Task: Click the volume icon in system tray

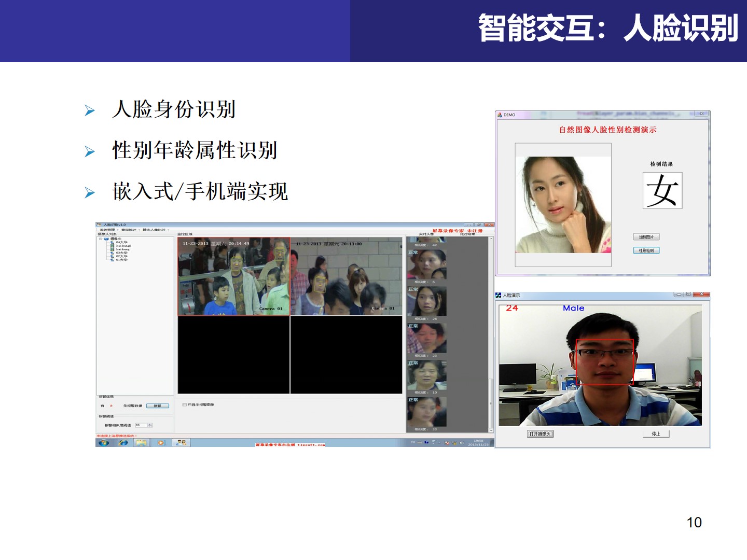Action: coord(461,443)
